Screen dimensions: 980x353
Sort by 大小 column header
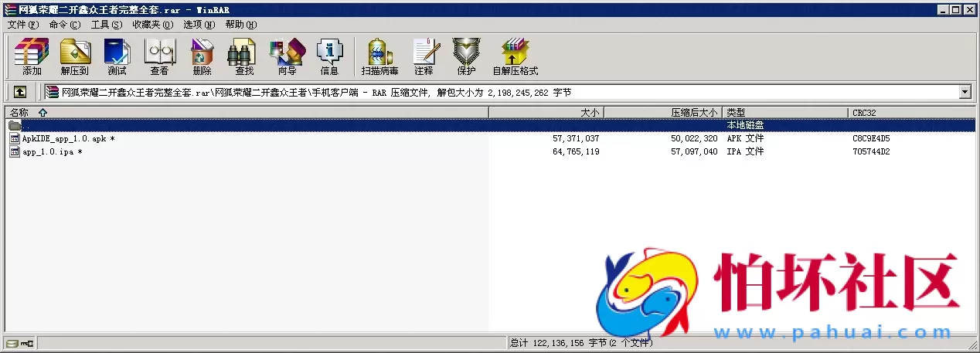[x=546, y=113]
